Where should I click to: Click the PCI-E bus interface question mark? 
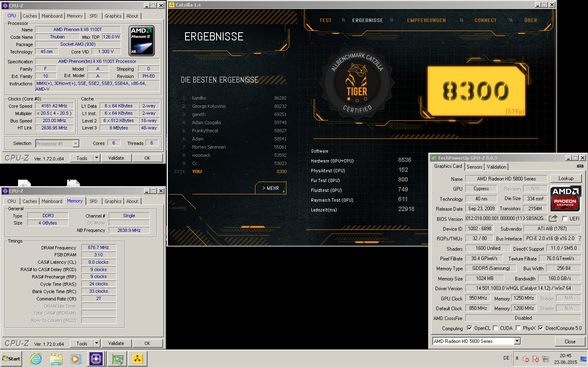coord(579,238)
